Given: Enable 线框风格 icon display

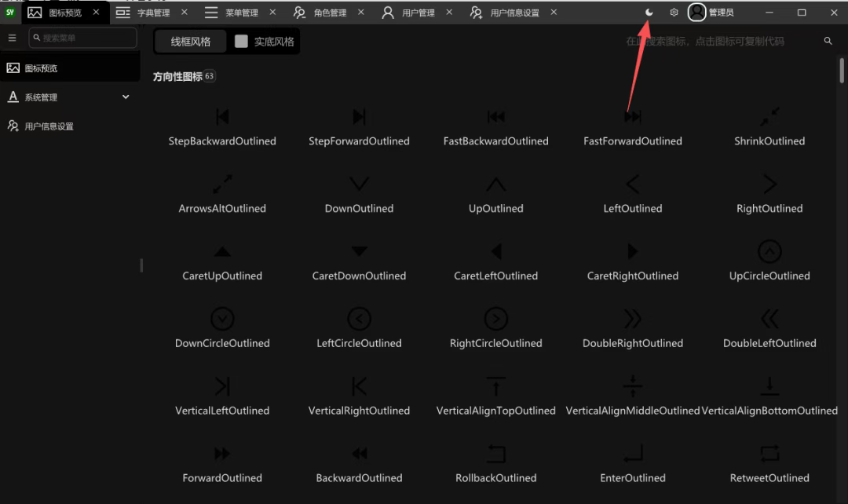Looking at the screenshot, I should tap(190, 41).
